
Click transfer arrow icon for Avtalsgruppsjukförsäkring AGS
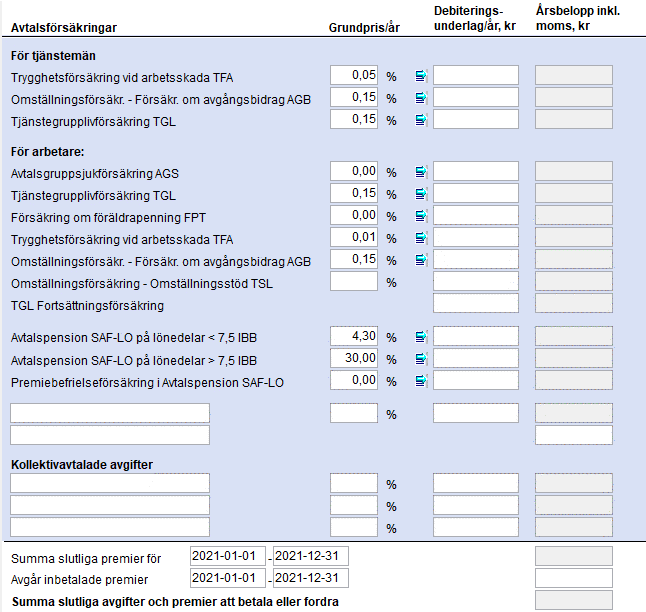click(x=421, y=172)
